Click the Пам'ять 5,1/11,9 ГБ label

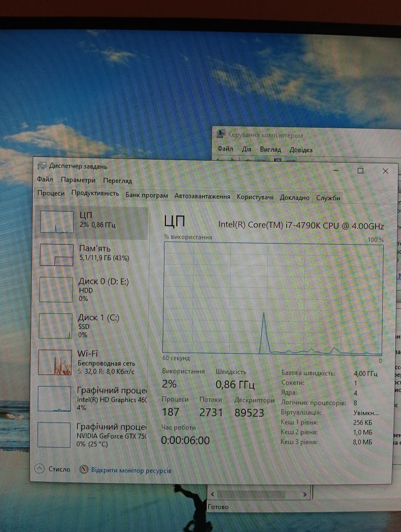(x=104, y=253)
